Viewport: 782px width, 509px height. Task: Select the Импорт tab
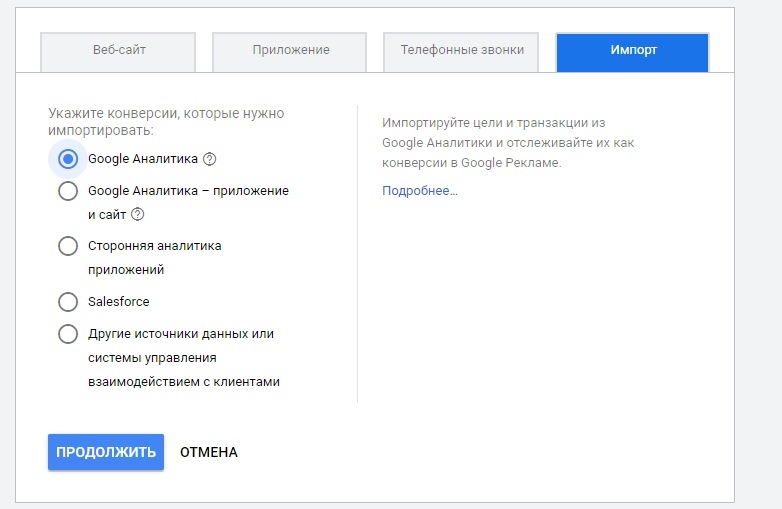(633, 52)
